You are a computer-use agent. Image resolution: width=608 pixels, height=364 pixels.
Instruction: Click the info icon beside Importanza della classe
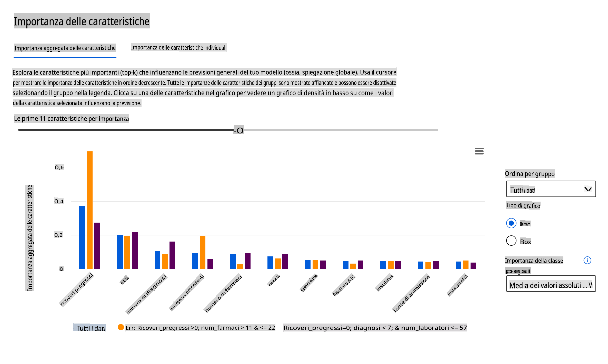coord(587,260)
